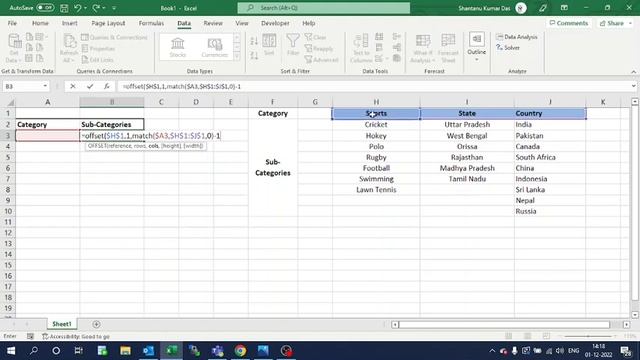Expand the Data Types gallery
The height and width of the screenshot is (360, 640).
[x=237, y=56]
